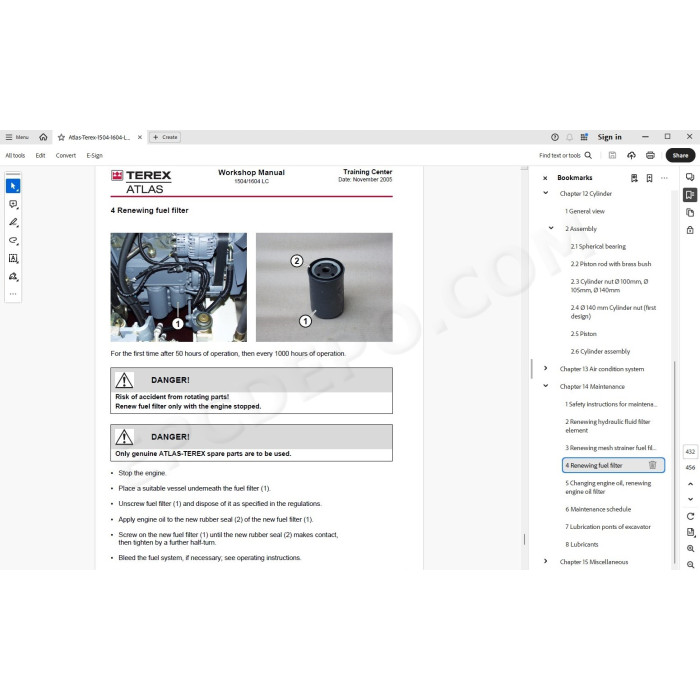This screenshot has height=700, width=700.
Task: Zoom out of the page
Action: click(691, 564)
